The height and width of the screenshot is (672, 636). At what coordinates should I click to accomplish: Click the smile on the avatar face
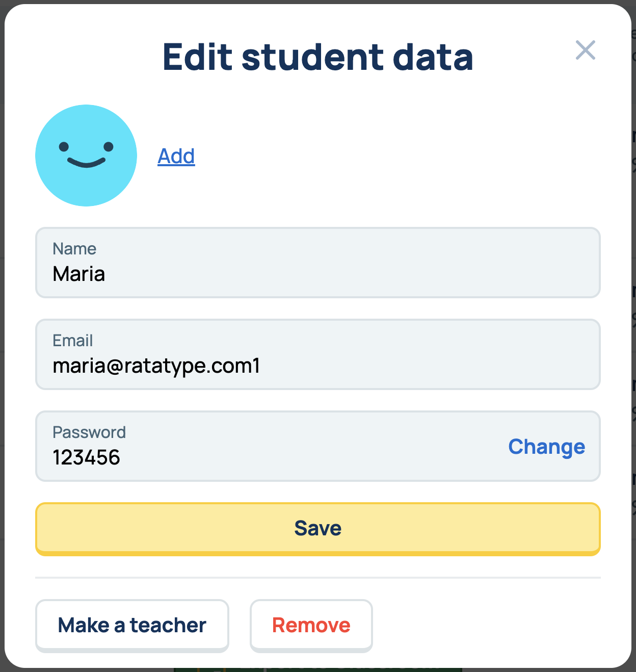(x=86, y=163)
